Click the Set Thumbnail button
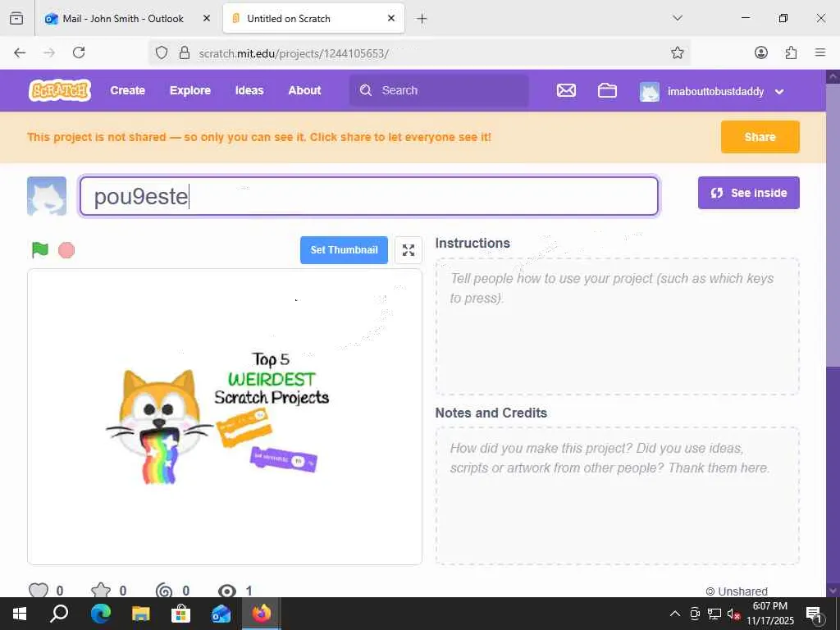Image resolution: width=840 pixels, height=630 pixels. coord(344,250)
